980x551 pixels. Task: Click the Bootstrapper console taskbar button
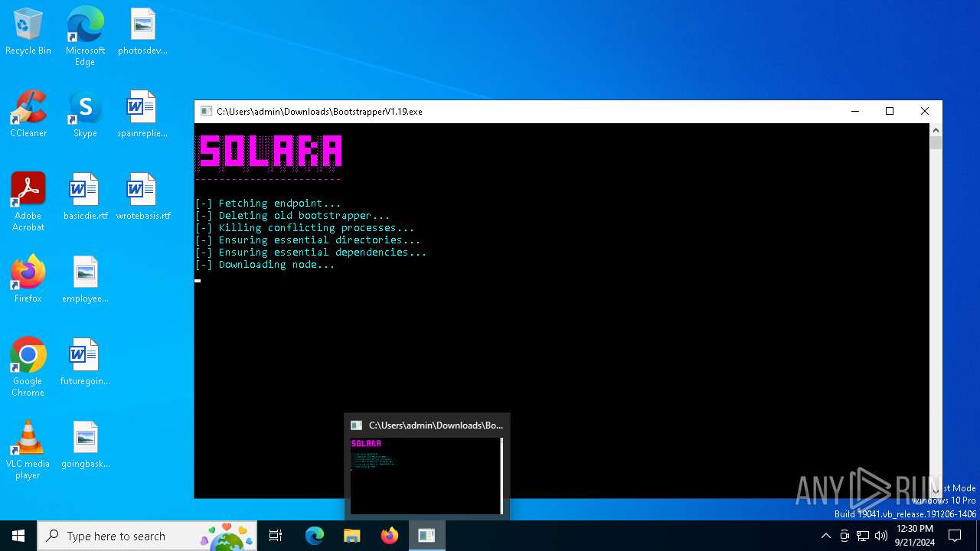[x=426, y=536]
